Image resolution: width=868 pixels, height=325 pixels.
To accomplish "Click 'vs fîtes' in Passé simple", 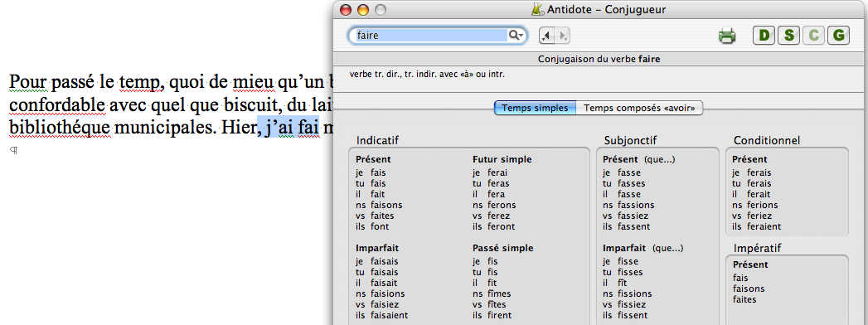I will pos(489,305).
